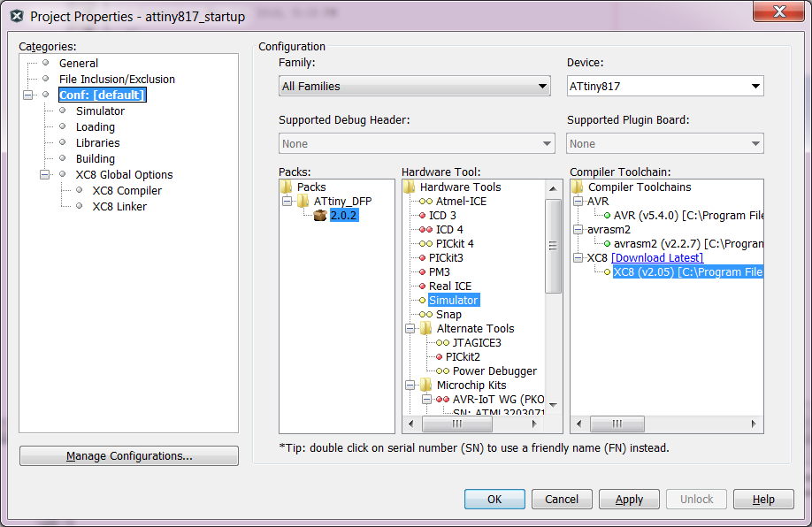
Task: Click the Compiler Toolchain horizontal scrollbar thumb
Action: pos(617,424)
